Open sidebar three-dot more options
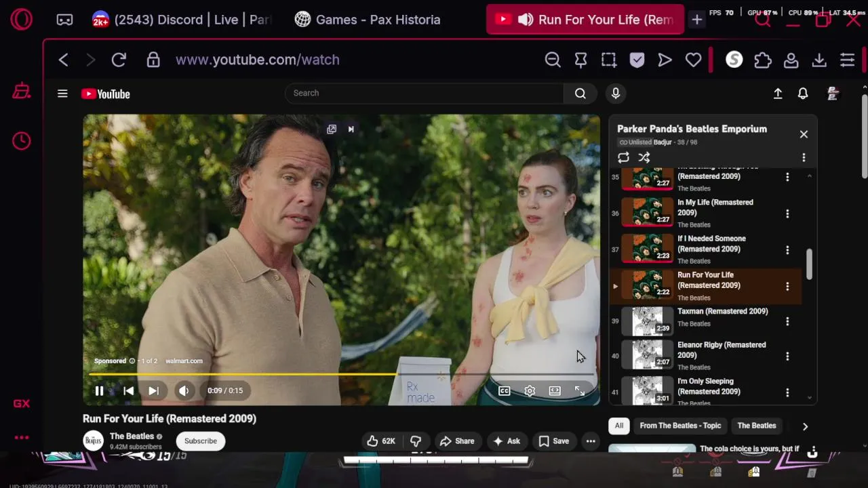Image resolution: width=868 pixels, height=488 pixels. [x=21, y=438]
